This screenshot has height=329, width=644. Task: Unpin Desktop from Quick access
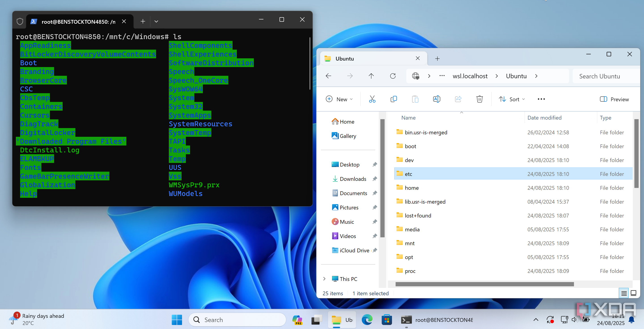(375, 164)
